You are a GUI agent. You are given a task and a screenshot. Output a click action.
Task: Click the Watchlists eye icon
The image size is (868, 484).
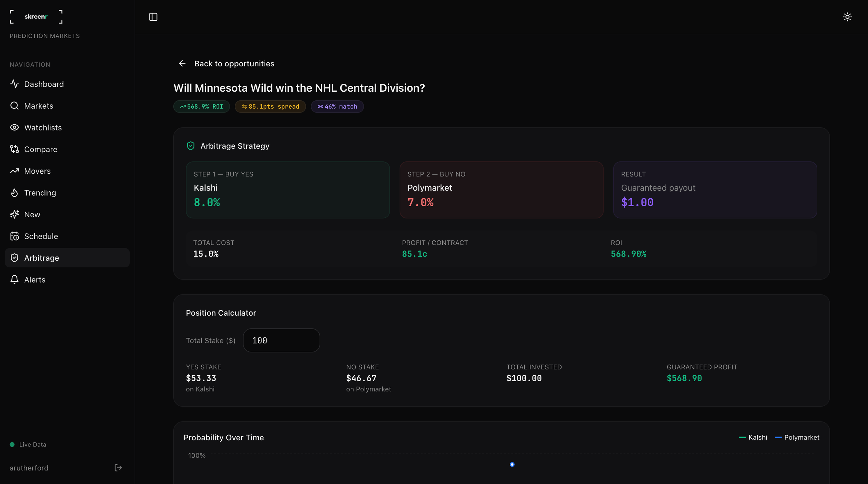point(14,127)
